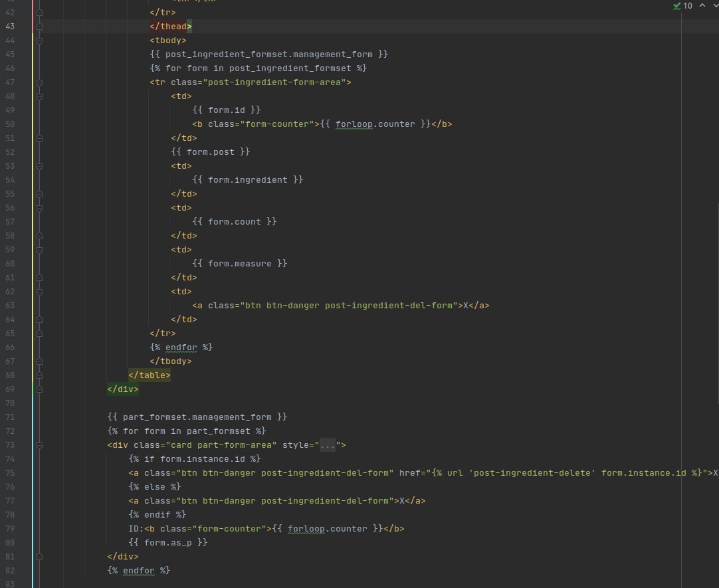Click the <tbody> opening tag on line 44
The height and width of the screenshot is (588, 719).
point(168,41)
